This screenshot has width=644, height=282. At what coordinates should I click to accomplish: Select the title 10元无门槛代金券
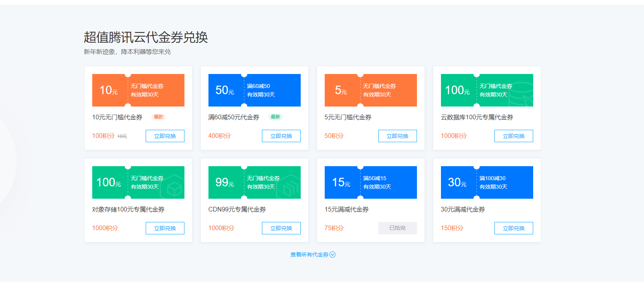coord(117,117)
